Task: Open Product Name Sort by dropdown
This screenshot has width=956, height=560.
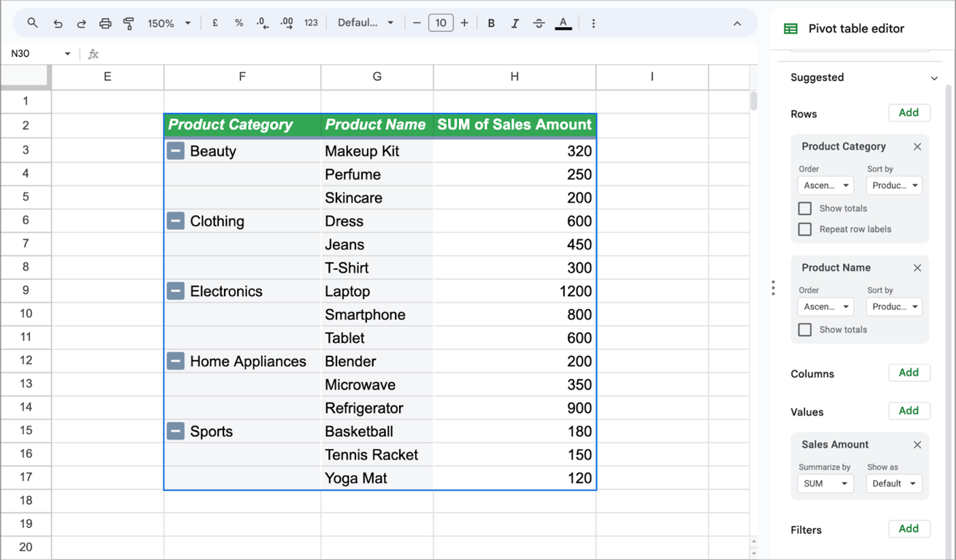Action: (894, 306)
